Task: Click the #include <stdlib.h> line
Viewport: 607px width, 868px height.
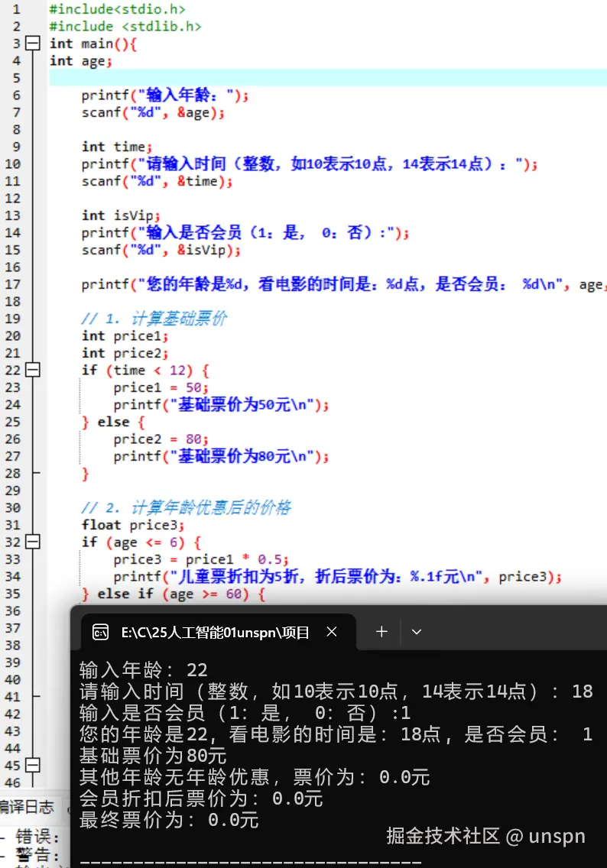Action: pyautogui.click(x=125, y=26)
